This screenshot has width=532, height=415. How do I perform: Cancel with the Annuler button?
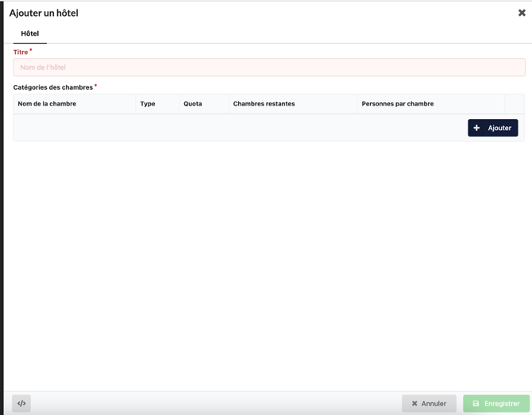tap(429, 403)
